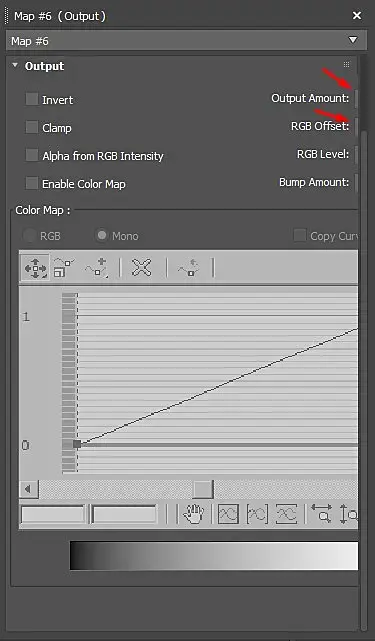This screenshot has height=641, width=375.
Task: Select the Zoom Horizontally magnifier tool
Action: [x=321, y=513]
